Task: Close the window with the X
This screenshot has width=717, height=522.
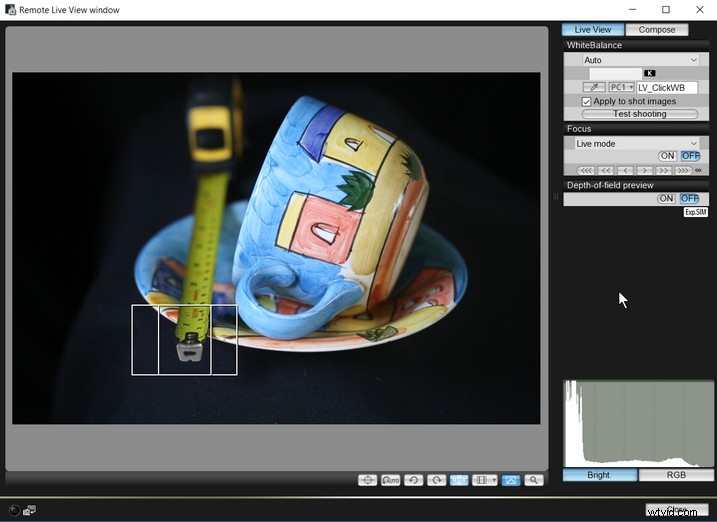Action: [700, 10]
